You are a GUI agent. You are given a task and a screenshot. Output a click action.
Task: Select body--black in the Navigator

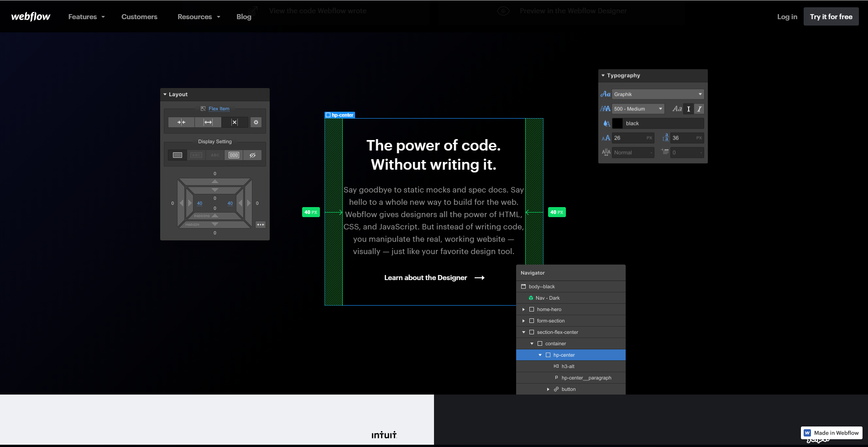[571, 286]
